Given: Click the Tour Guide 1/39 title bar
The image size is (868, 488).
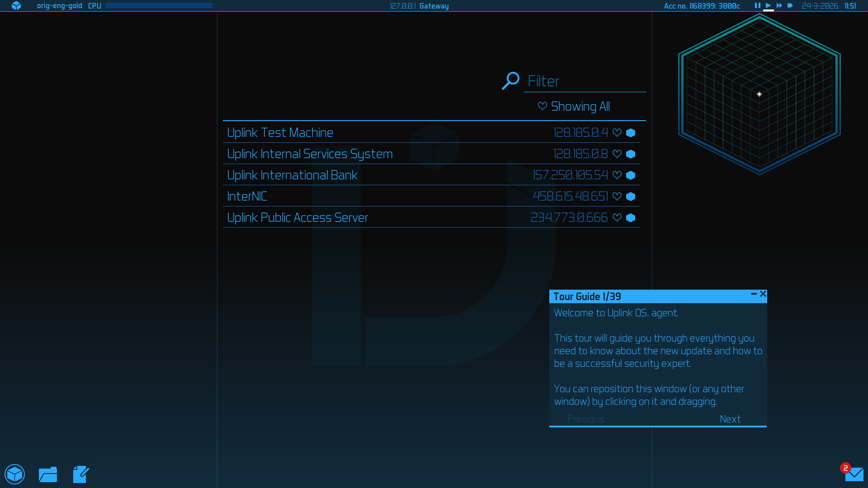Looking at the screenshot, I should point(658,296).
